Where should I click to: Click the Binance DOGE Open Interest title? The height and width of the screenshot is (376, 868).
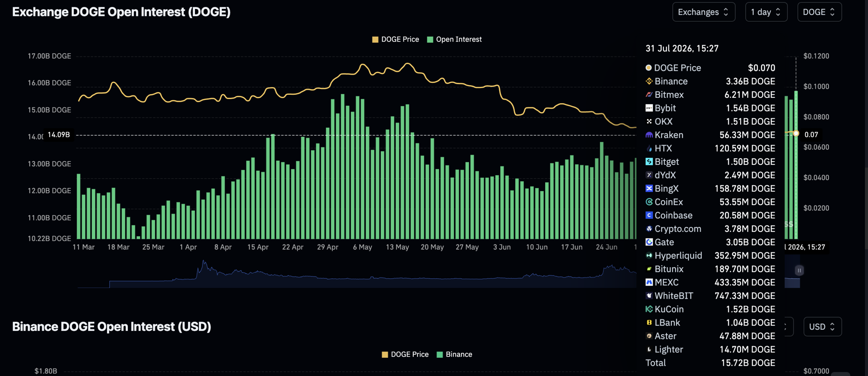112,327
